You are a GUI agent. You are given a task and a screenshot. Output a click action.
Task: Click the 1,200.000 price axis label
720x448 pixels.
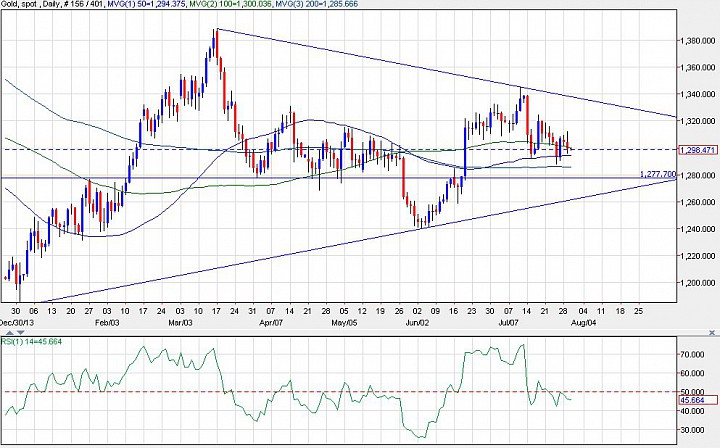[698, 283]
